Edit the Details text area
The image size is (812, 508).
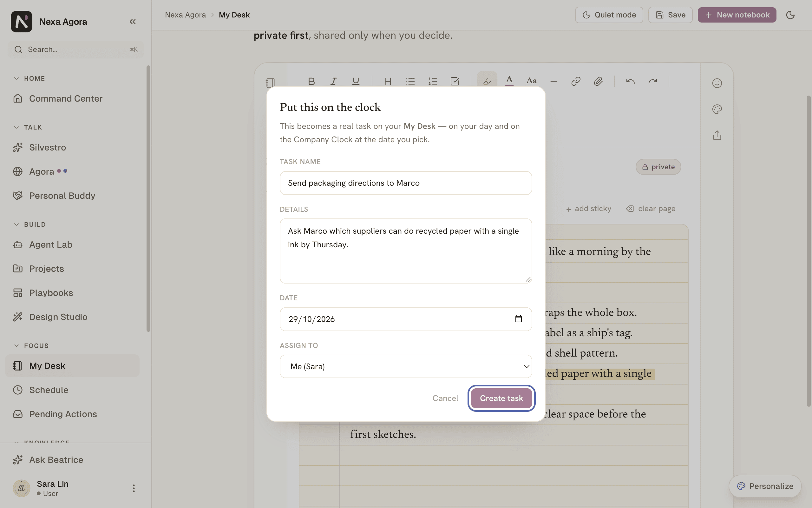[x=406, y=251]
